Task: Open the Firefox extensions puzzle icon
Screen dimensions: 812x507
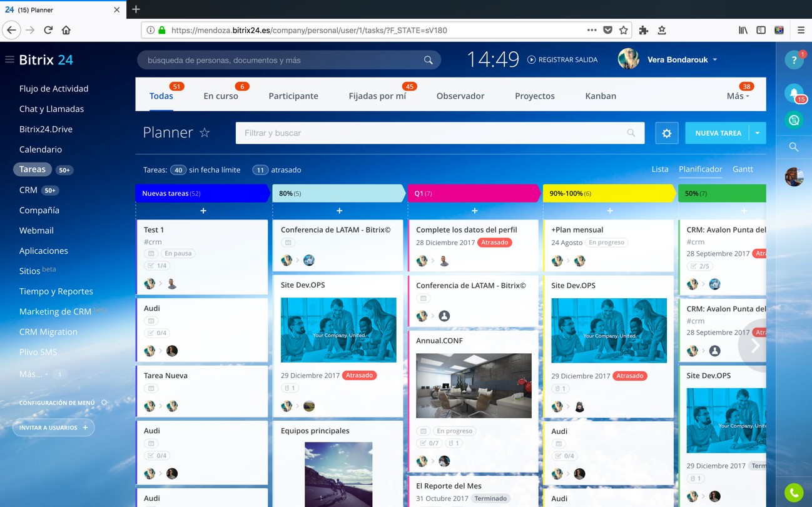Action: pyautogui.click(x=643, y=30)
